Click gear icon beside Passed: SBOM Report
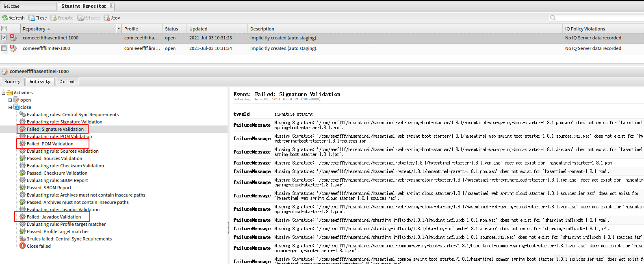Viewport: 644px width, 264px height. point(23,188)
